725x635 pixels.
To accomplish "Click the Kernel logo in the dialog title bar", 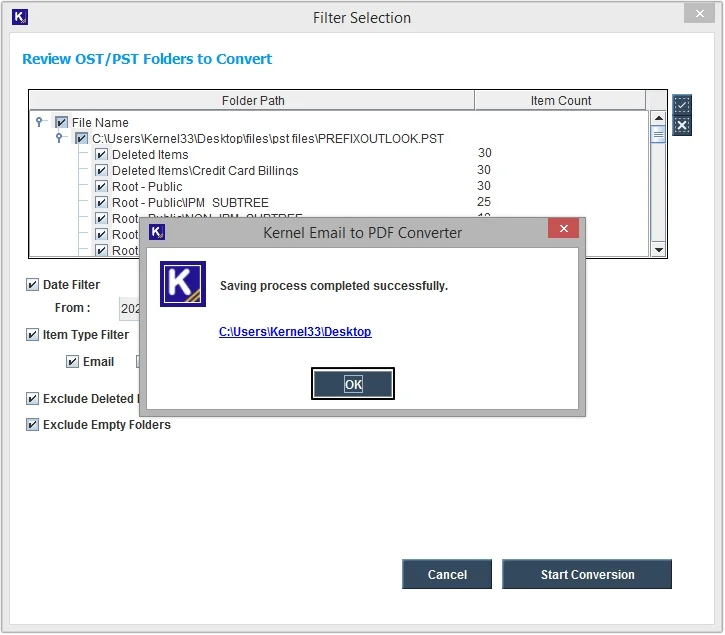I will click(157, 232).
